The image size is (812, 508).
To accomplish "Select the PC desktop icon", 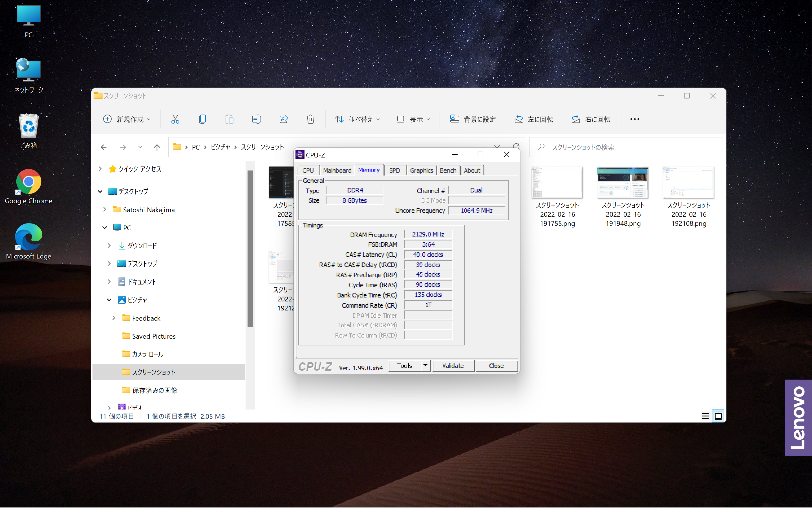I will coord(28,21).
